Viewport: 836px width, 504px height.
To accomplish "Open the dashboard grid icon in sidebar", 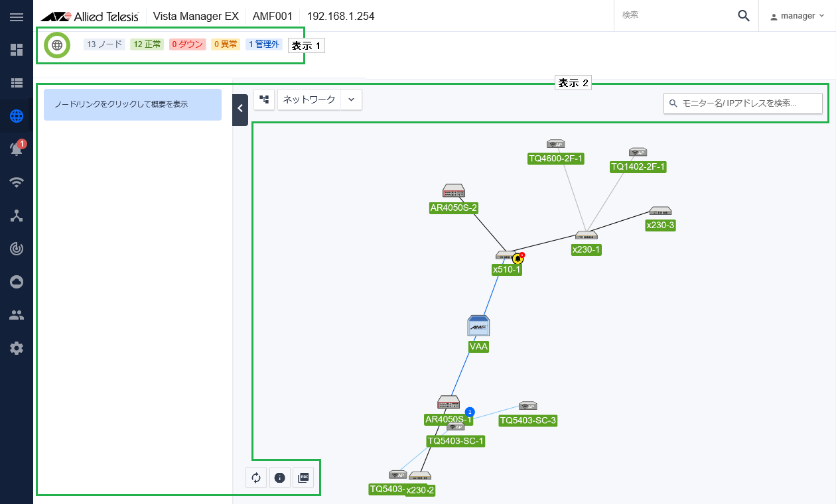I will 17,50.
